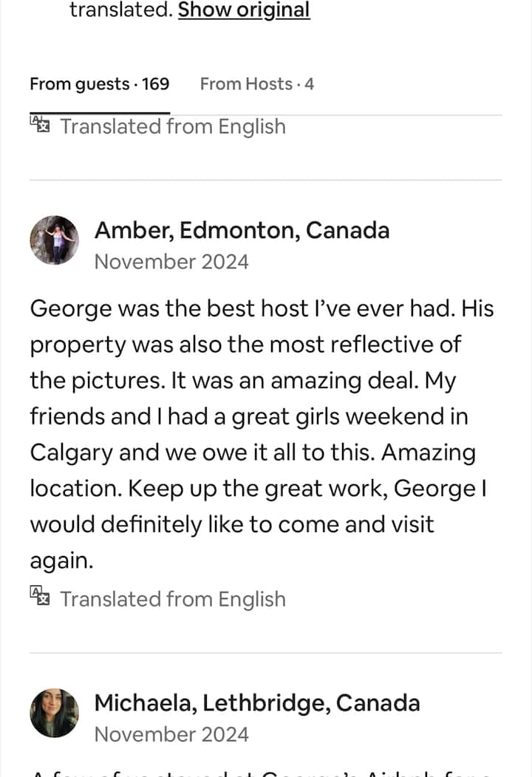Click the top translation icon

pos(39,124)
